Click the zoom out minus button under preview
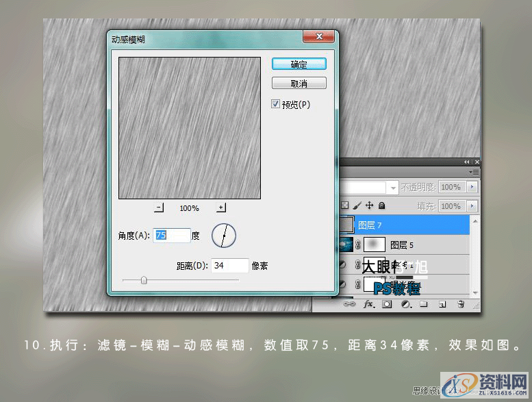The image size is (532, 402). point(160,208)
